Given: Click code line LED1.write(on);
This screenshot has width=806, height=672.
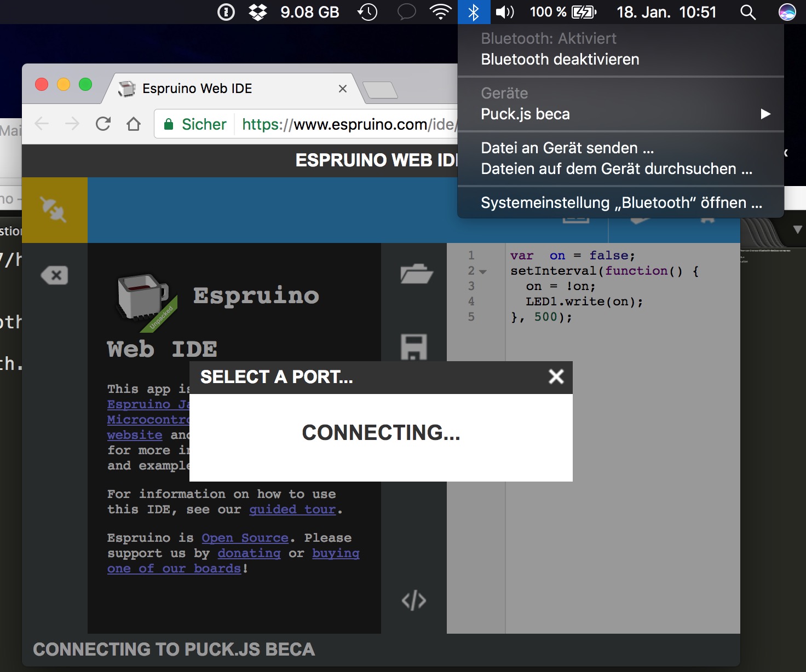Looking at the screenshot, I should coord(584,302).
